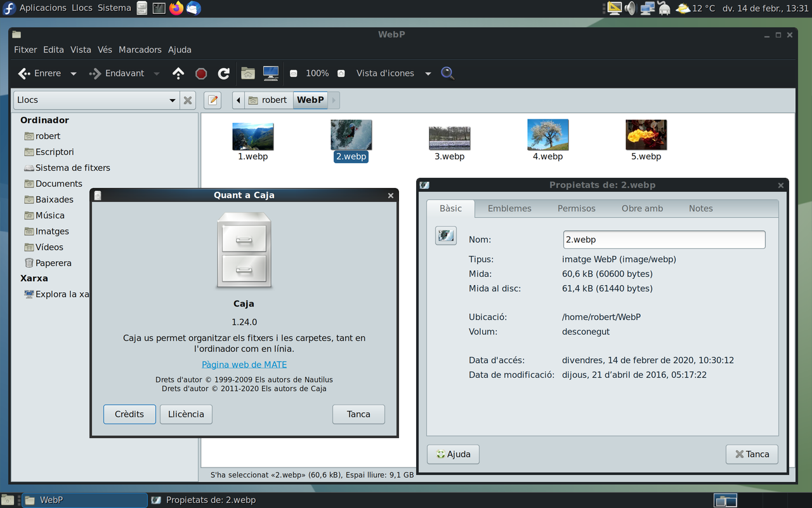
Task: Open Endavant history dropdown arrow
Action: point(157,74)
